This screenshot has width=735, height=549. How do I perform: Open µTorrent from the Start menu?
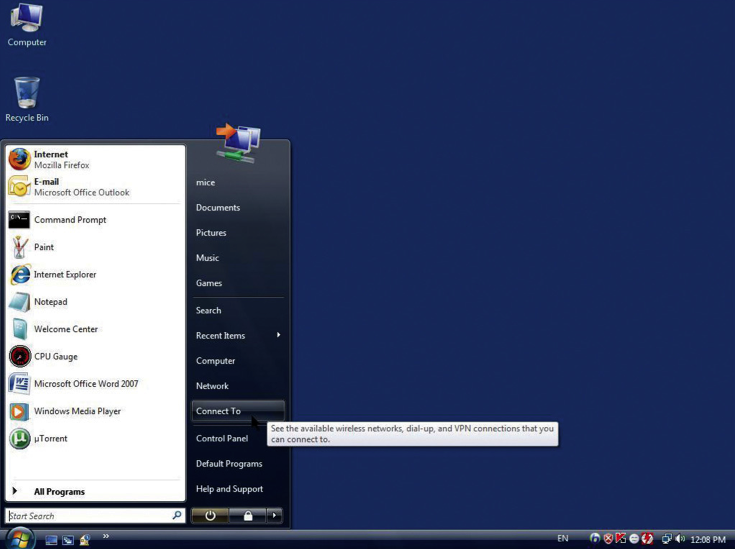[96, 438]
